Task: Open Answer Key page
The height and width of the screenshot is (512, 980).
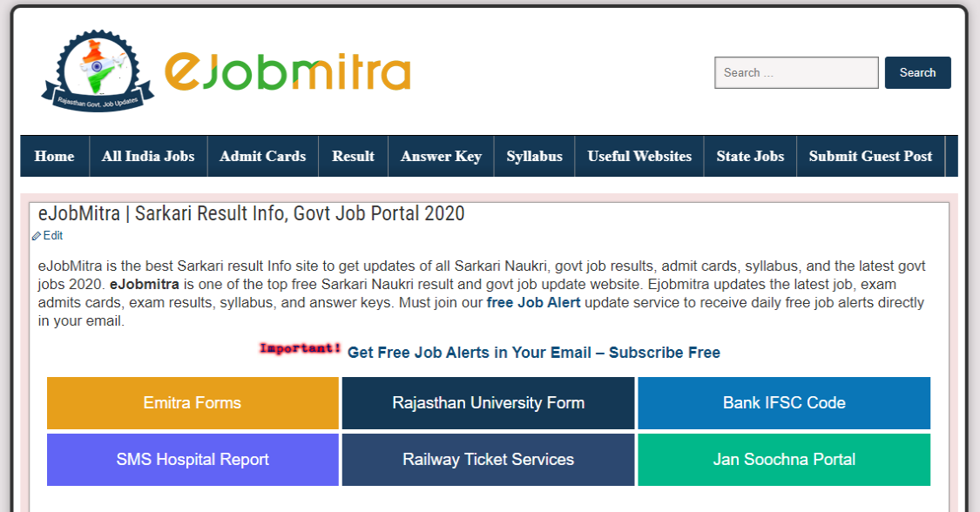Action: (x=441, y=156)
